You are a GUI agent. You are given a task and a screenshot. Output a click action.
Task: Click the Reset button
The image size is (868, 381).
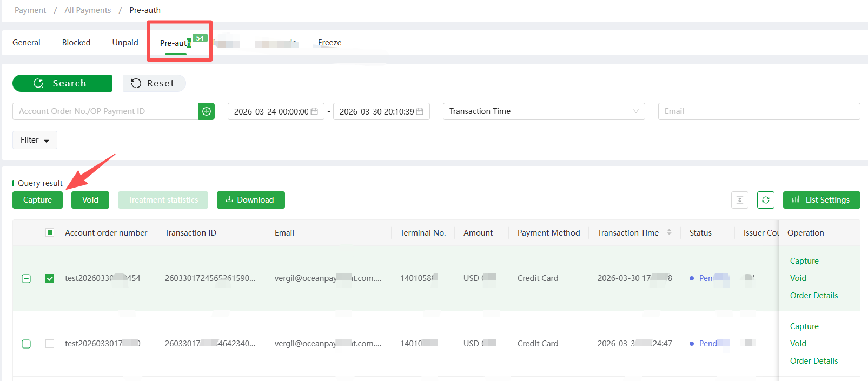[x=154, y=83]
